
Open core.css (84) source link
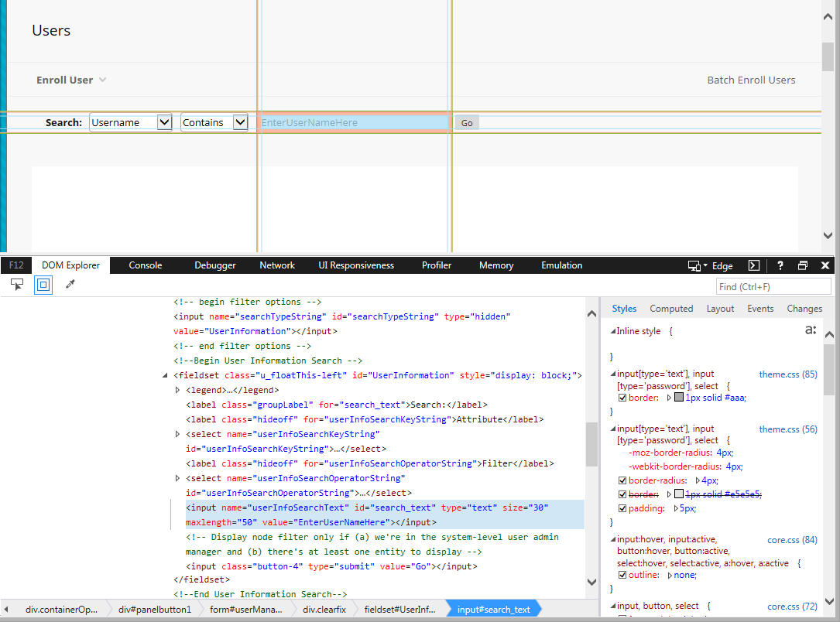coord(792,539)
